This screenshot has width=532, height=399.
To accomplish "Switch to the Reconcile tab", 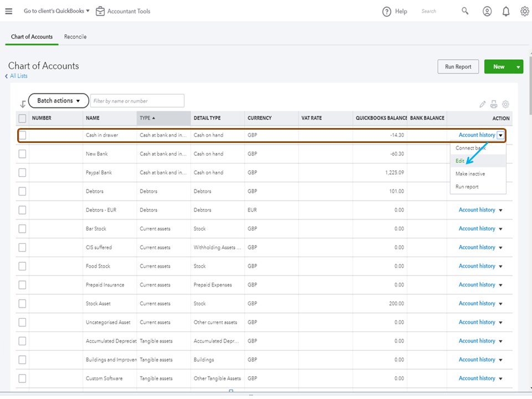I will (75, 37).
